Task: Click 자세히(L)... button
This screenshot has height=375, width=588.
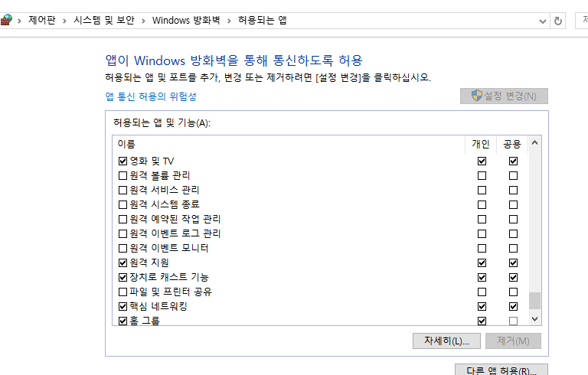Action: click(x=446, y=341)
